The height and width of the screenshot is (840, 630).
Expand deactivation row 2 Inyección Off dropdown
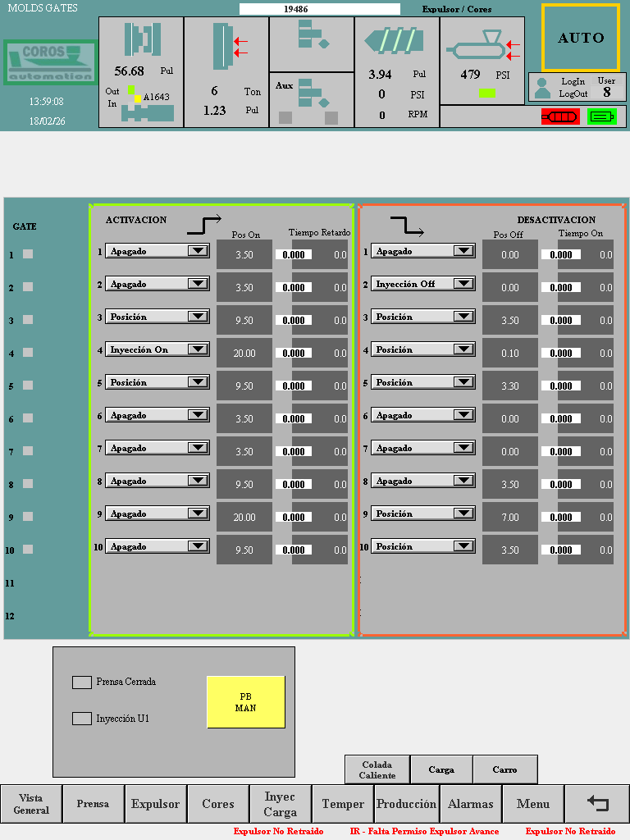[x=463, y=284]
